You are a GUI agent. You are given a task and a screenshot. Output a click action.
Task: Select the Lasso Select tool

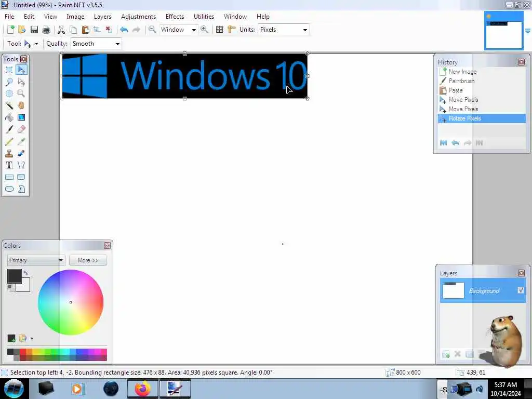pyautogui.click(x=9, y=82)
